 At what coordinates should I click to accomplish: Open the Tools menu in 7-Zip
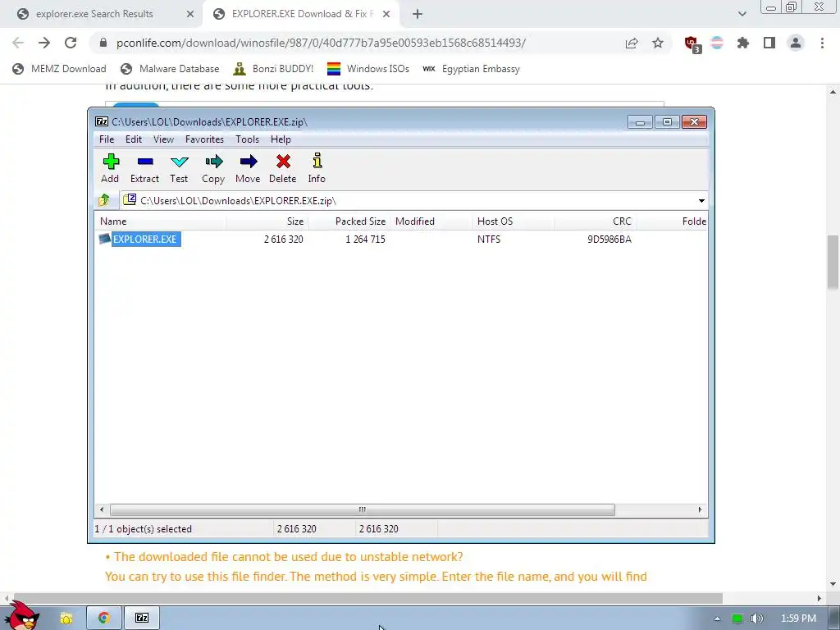click(247, 139)
